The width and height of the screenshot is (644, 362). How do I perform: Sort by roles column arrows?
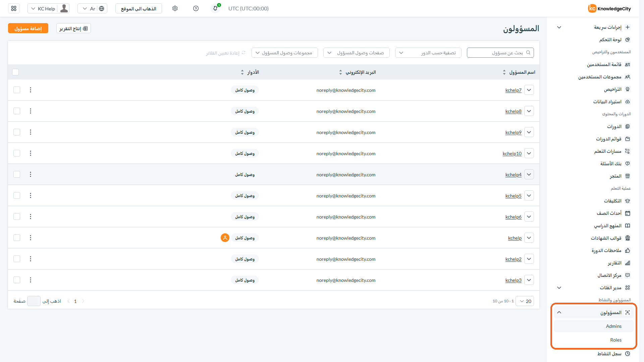click(242, 72)
